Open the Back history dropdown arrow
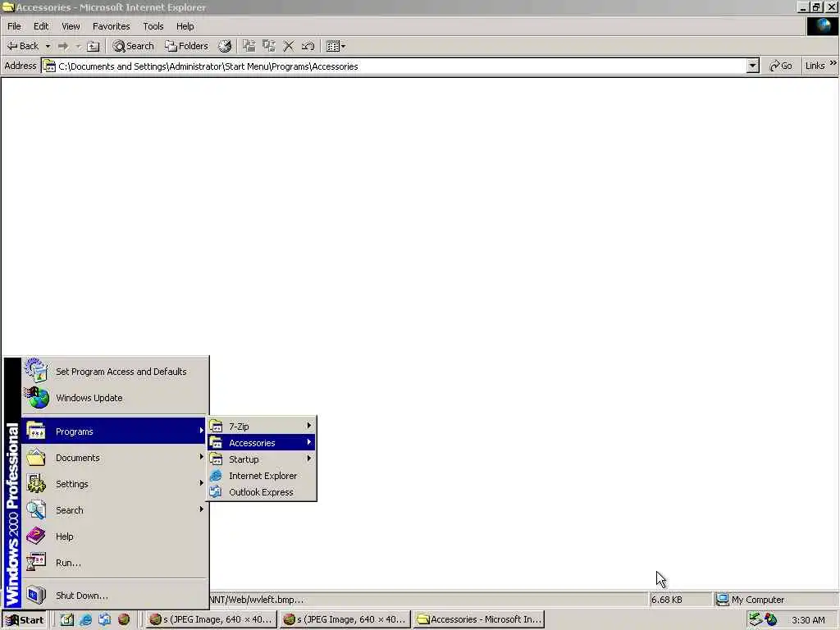840x630 pixels. pyautogui.click(x=48, y=46)
